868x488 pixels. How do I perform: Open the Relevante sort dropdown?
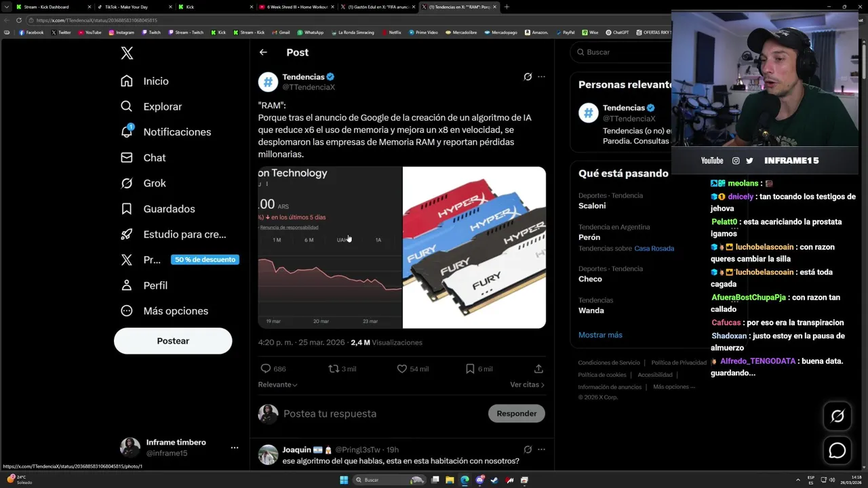tap(277, 384)
